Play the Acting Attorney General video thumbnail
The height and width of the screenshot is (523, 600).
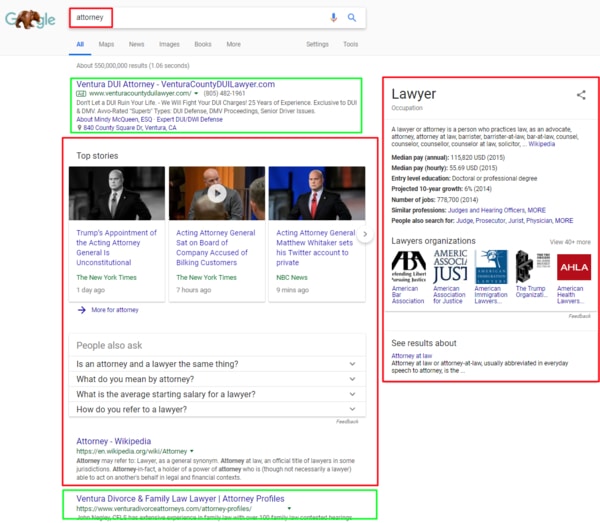(217, 193)
